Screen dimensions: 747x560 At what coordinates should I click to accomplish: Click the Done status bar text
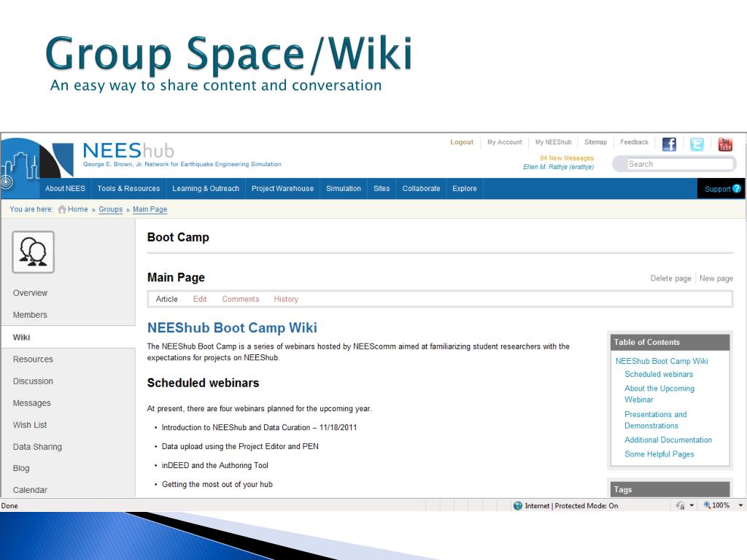coord(9,506)
